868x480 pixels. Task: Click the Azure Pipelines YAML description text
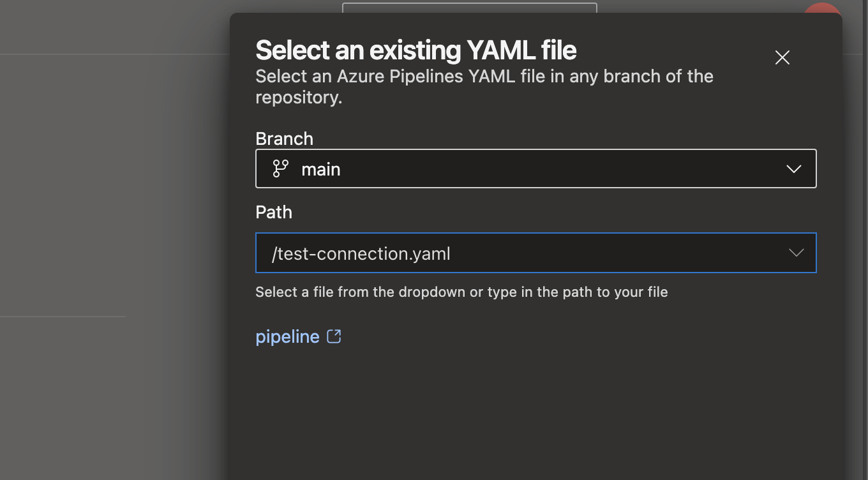pyautogui.click(x=484, y=77)
